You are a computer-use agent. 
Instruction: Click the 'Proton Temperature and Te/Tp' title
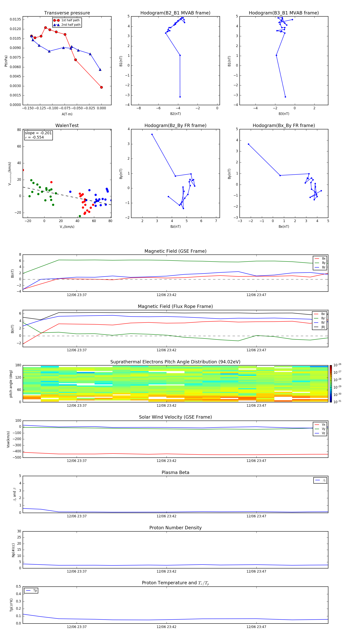(175, 583)
